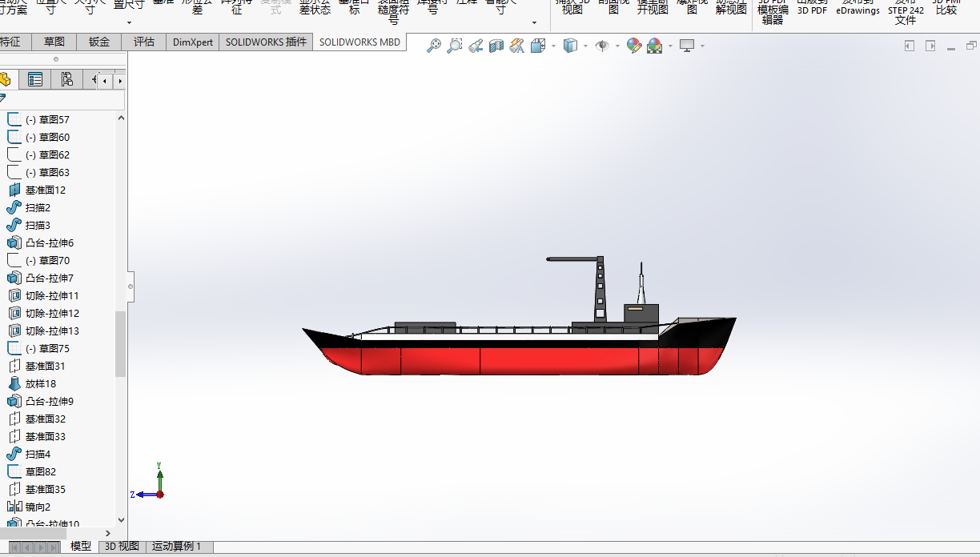Switch to the 特征 ribbon tab
Viewport: 980px width, 557px height.
point(14,42)
